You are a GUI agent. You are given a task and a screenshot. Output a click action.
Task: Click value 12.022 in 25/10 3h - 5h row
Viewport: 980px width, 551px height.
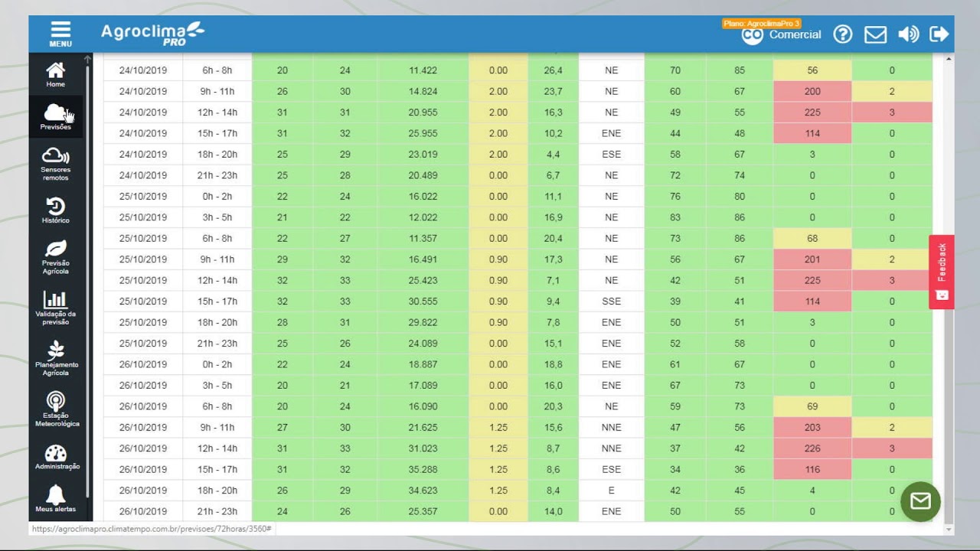click(x=423, y=217)
